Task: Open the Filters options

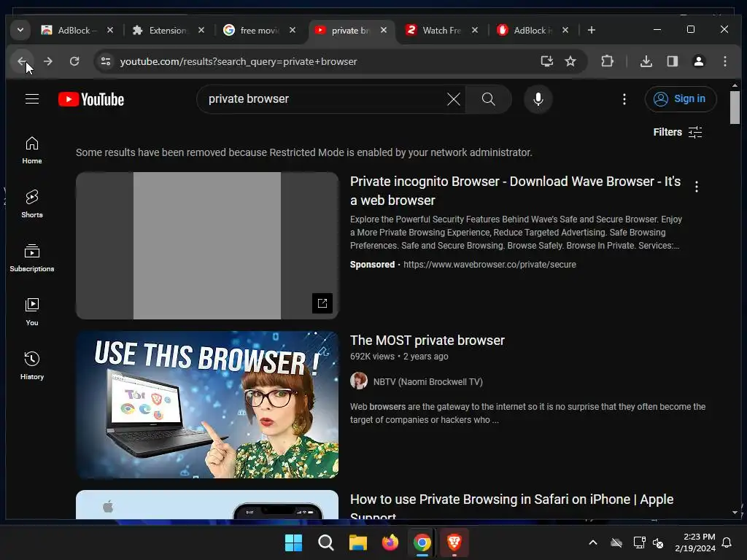Action: coord(677,132)
